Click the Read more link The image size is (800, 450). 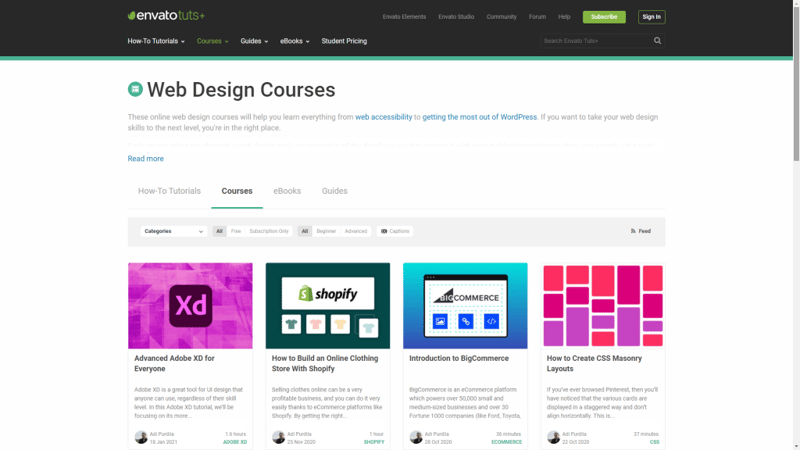click(145, 159)
